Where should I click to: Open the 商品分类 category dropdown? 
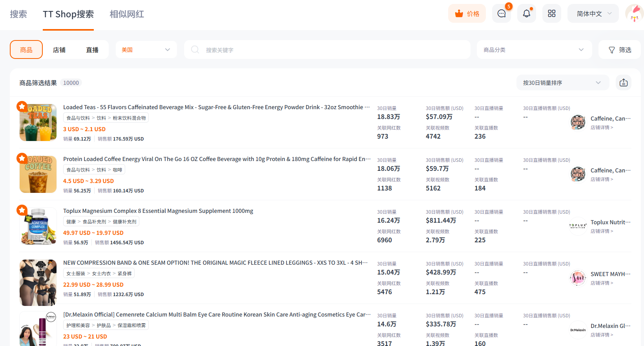coord(534,50)
